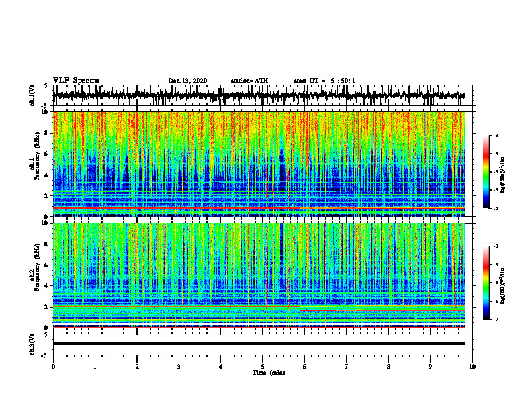Select the date text "Dec. 13, 2020"

(x=187, y=81)
